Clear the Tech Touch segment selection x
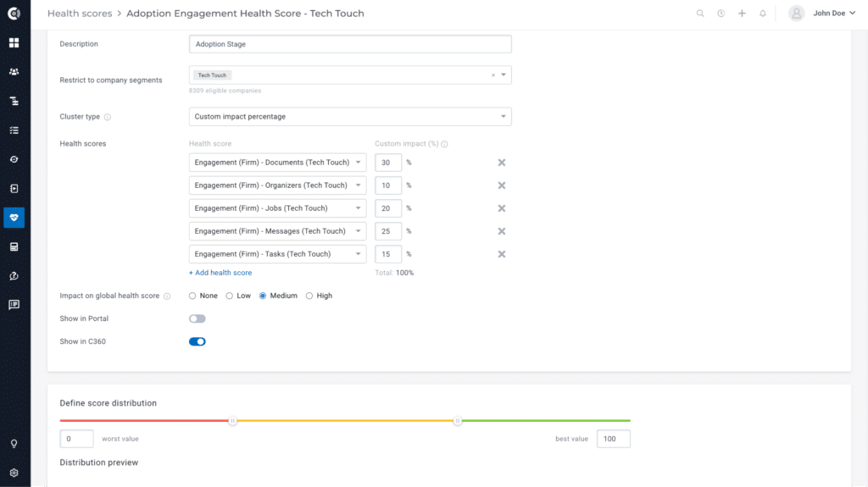This screenshot has width=868, height=487. click(493, 75)
